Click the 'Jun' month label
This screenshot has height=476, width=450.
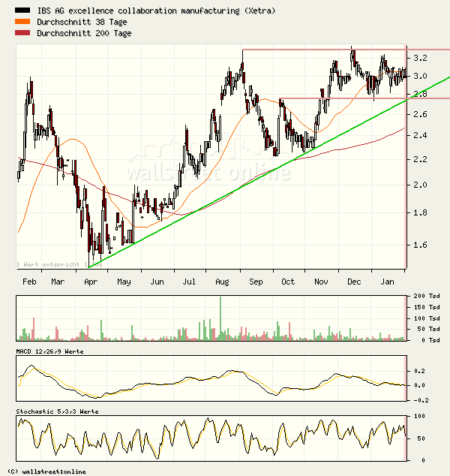coord(157,282)
